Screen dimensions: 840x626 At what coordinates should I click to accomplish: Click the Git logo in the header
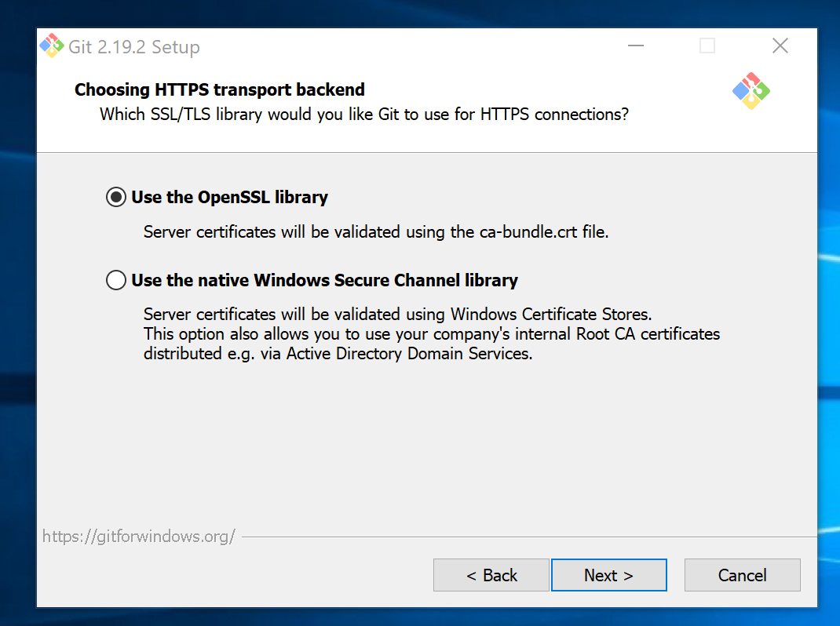coord(751,91)
